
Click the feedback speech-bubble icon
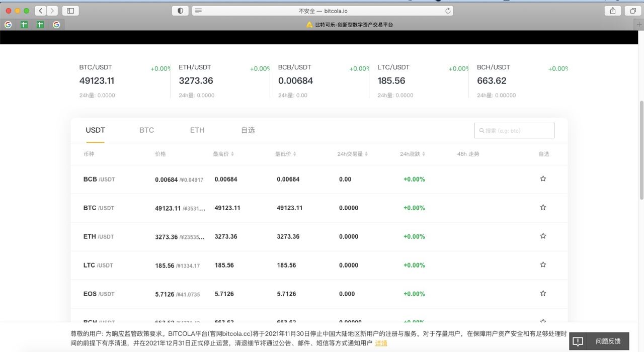(578, 341)
